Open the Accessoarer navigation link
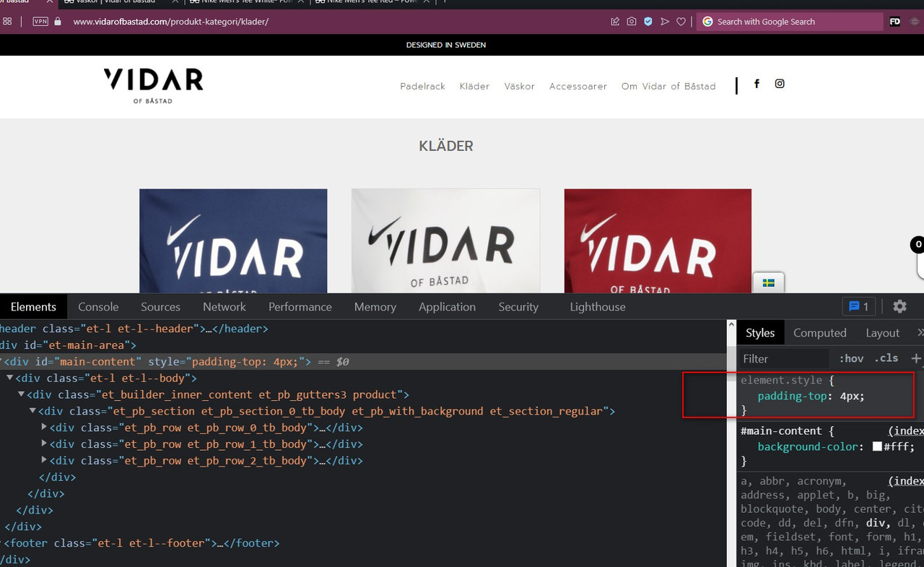This screenshot has width=924, height=567. [x=578, y=86]
